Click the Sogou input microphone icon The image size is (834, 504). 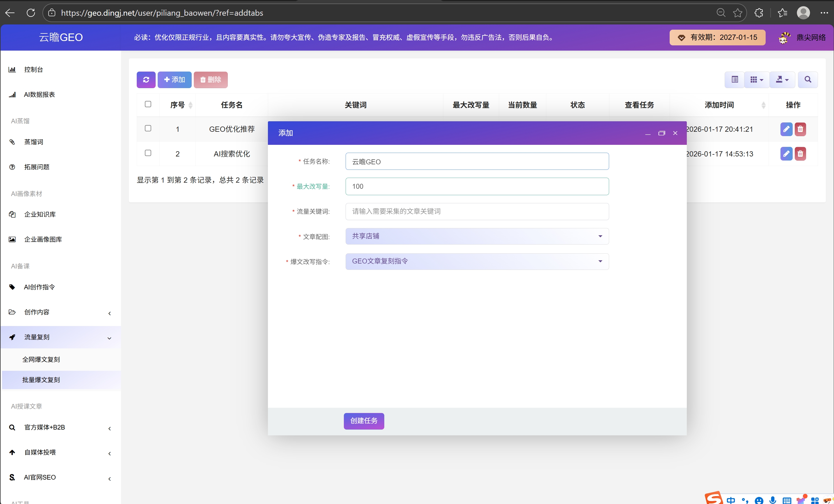tap(772, 500)
